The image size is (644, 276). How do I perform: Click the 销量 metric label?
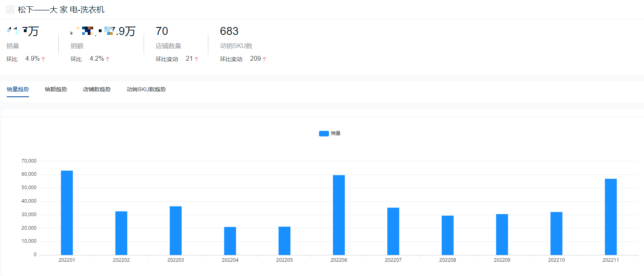(x=13, y=46)
